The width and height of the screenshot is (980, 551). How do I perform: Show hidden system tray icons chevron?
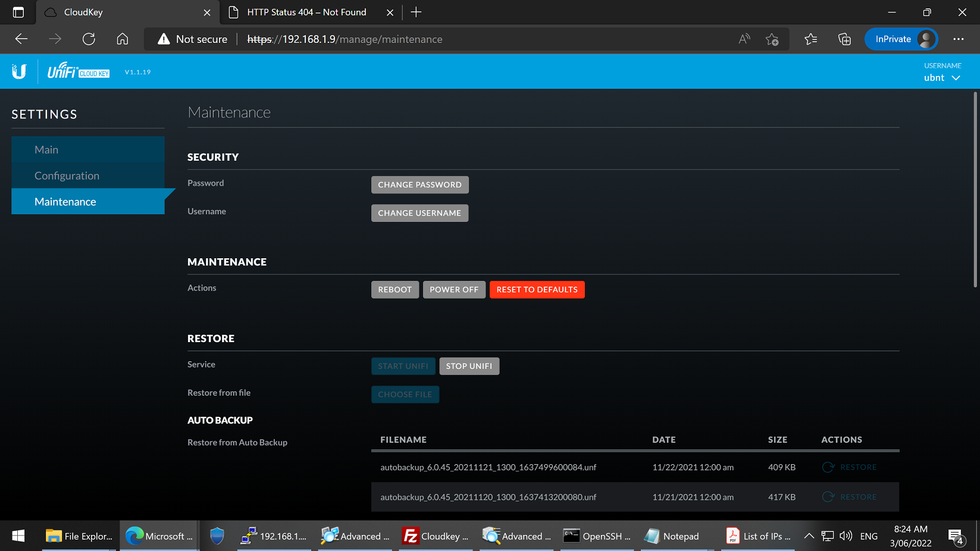pyautogui.click(x=809, y=536)
